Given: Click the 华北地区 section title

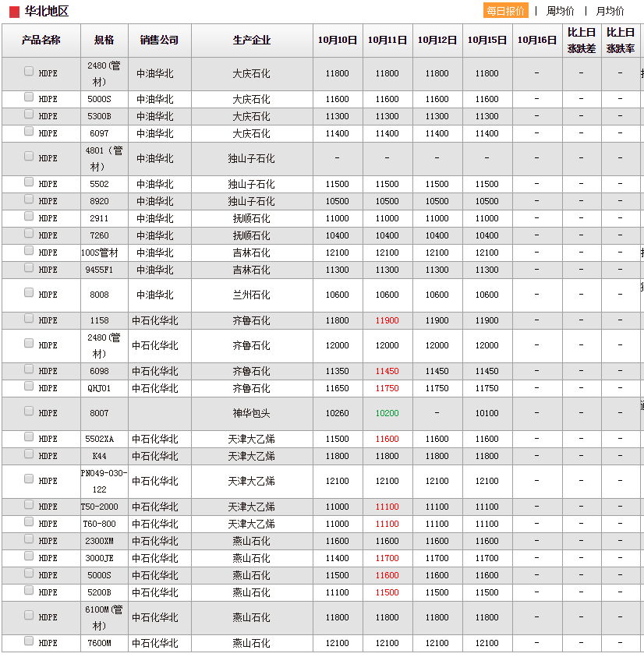Looking at the screenshot, I should (47, 12).
